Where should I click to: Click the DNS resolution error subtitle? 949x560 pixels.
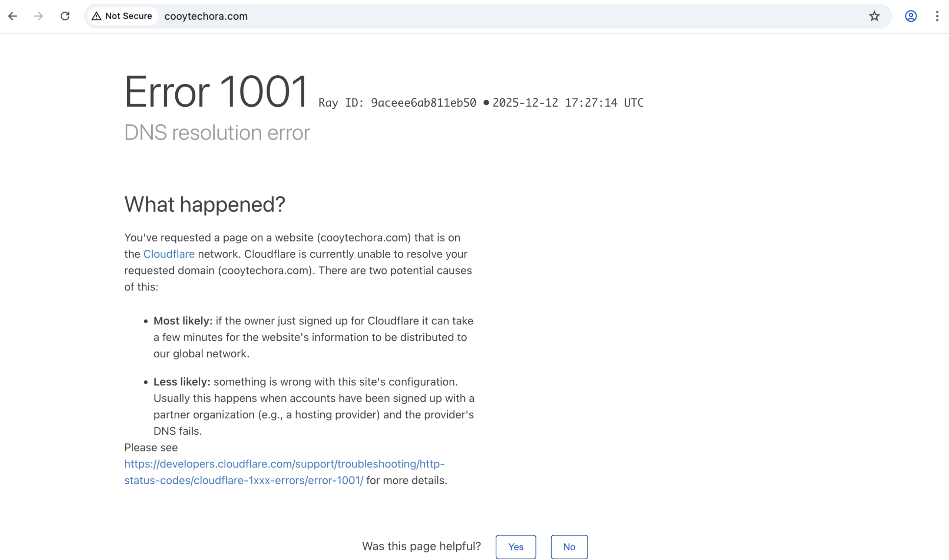point(216,133)
